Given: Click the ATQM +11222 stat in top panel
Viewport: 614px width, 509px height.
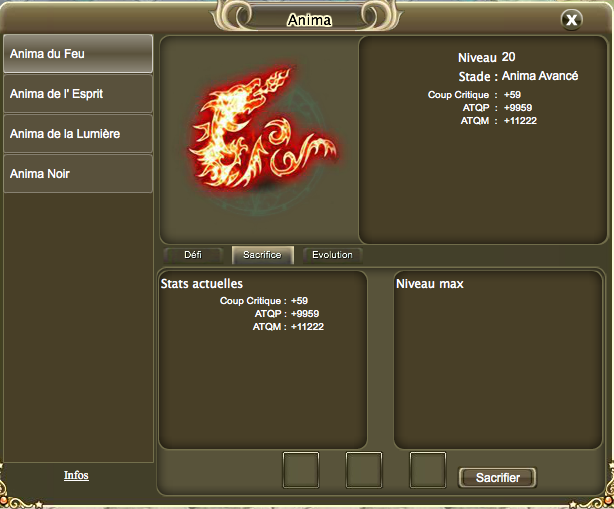Looking at the screenshot, I should 498,121.
